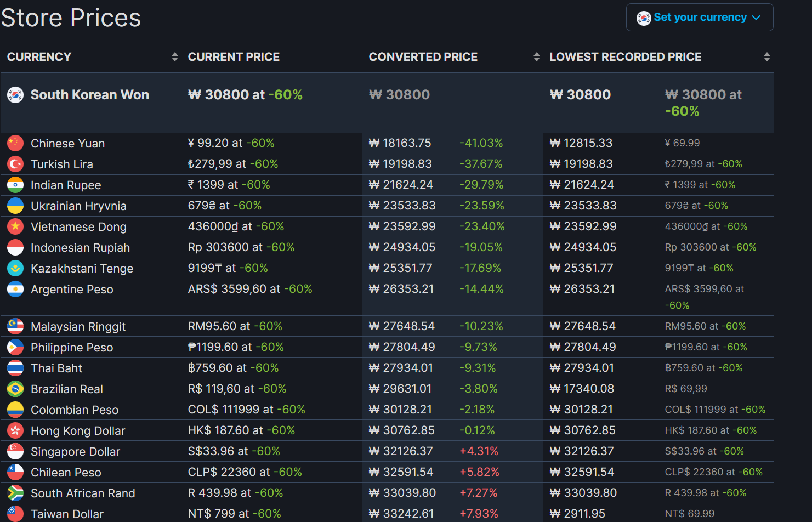Click the Colombian Peso flag icon
812x522 pixels.
click(x=15, y=410)
